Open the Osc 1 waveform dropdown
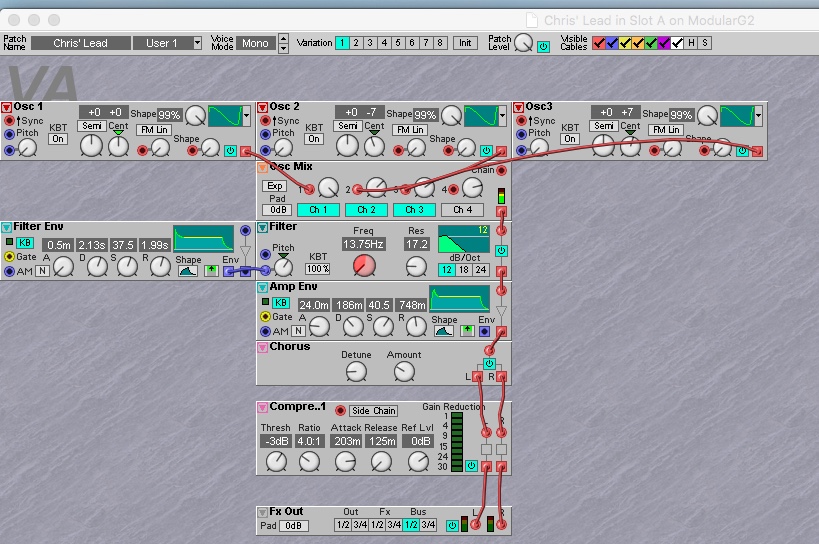This screenshot has width=819, height=544. coord(246,116)
